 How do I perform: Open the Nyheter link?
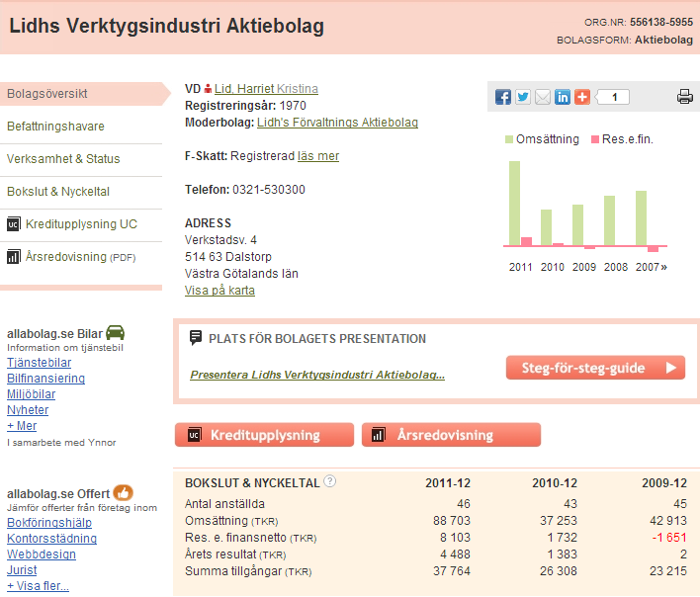[28, 410]
